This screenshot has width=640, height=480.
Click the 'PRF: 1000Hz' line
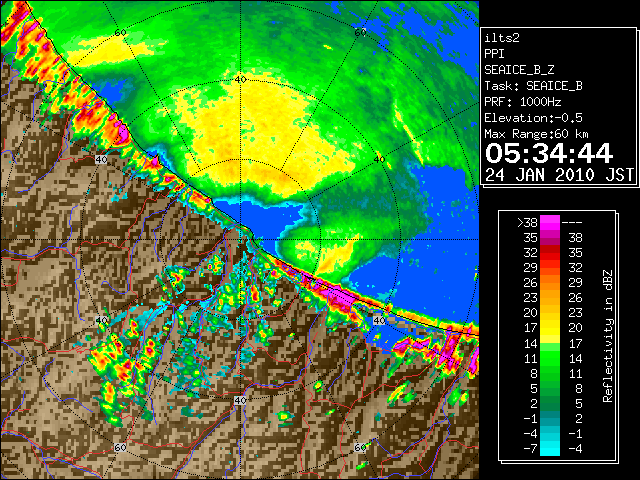click(523, 102)
